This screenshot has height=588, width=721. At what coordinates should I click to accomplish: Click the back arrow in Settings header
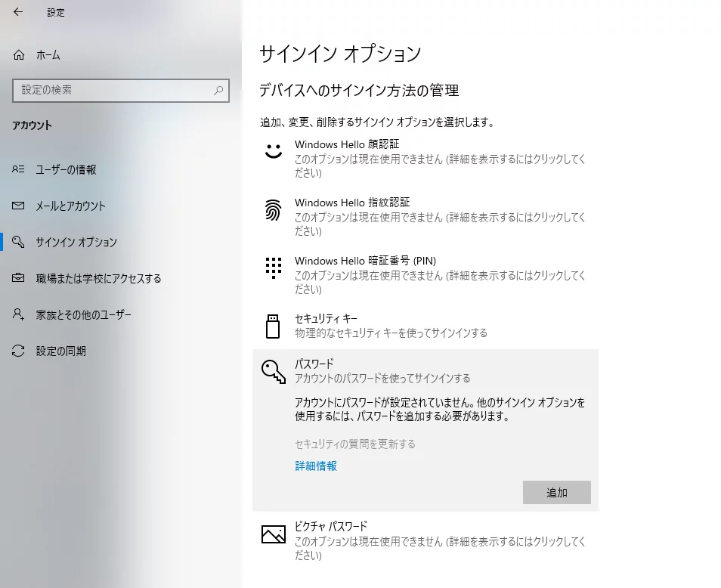[x=18, y=12]
